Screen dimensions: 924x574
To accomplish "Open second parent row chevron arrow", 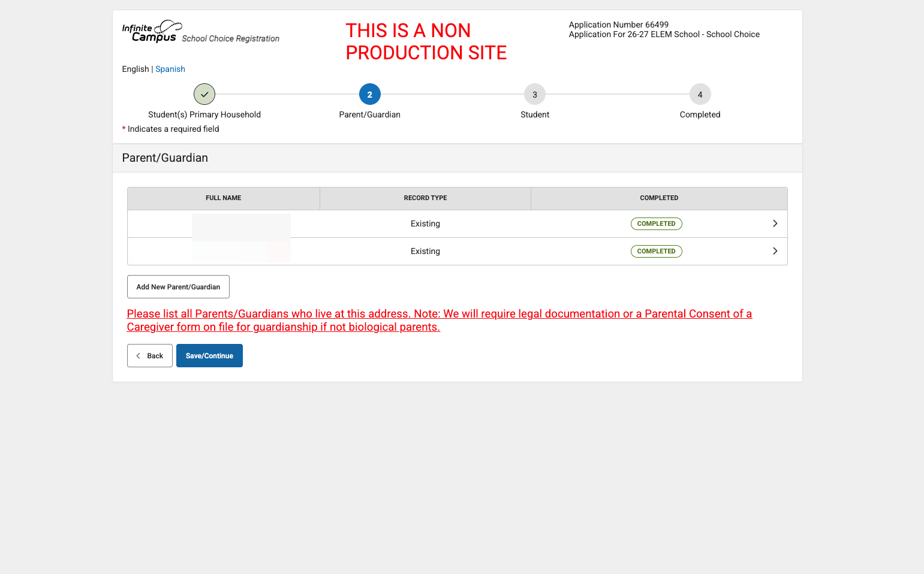I will pyautogui.click(x=775, y=251).
